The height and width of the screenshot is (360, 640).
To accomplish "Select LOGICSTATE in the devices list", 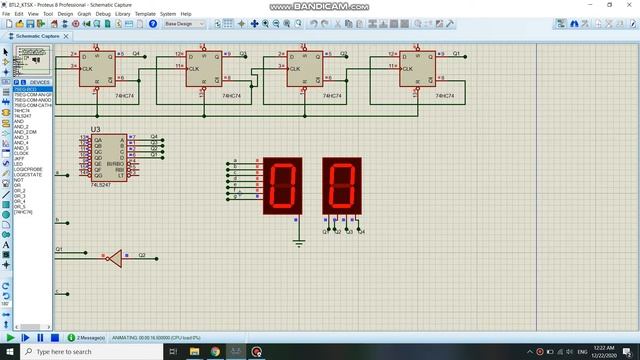I will tap(28, 174).
